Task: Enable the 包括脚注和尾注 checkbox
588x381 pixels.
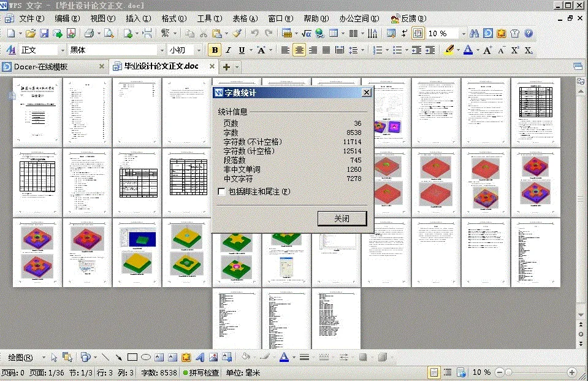Action: (220, 191)
